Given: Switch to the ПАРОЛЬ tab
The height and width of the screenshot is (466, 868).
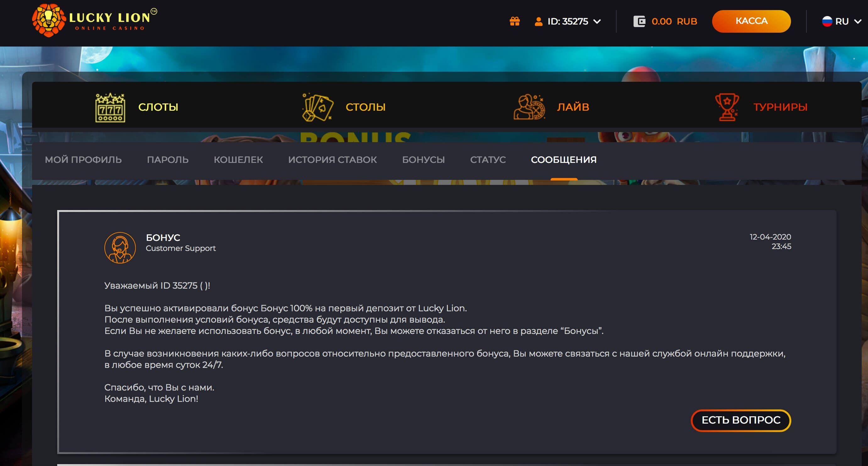Looking at the screenshot, I should pyautogui.click(x=168, y=160).
